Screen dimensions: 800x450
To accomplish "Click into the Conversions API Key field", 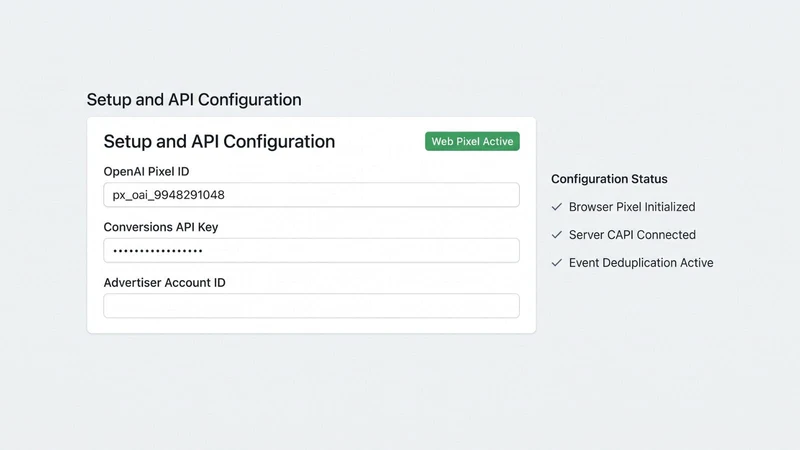I will (x=311, y=251).
